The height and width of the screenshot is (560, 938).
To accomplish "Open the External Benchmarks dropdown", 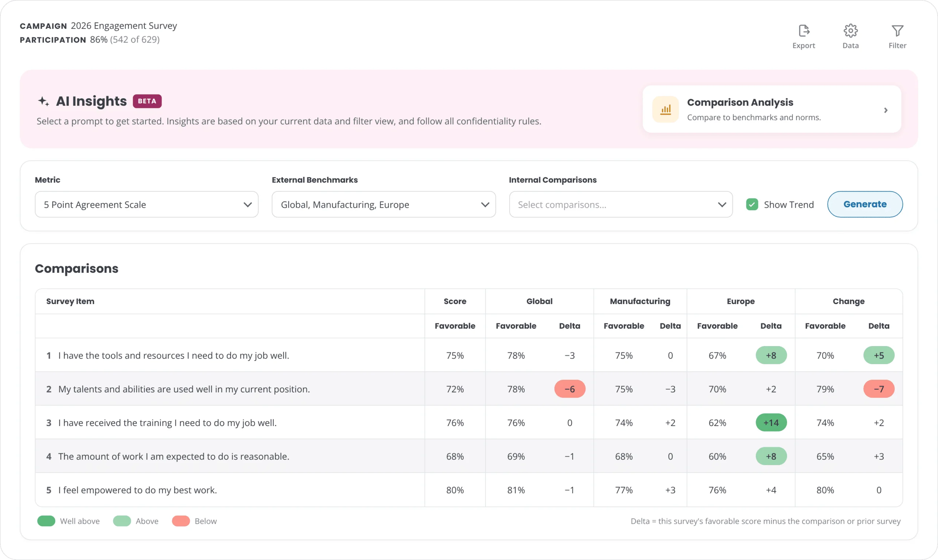I will coord(384,204).
